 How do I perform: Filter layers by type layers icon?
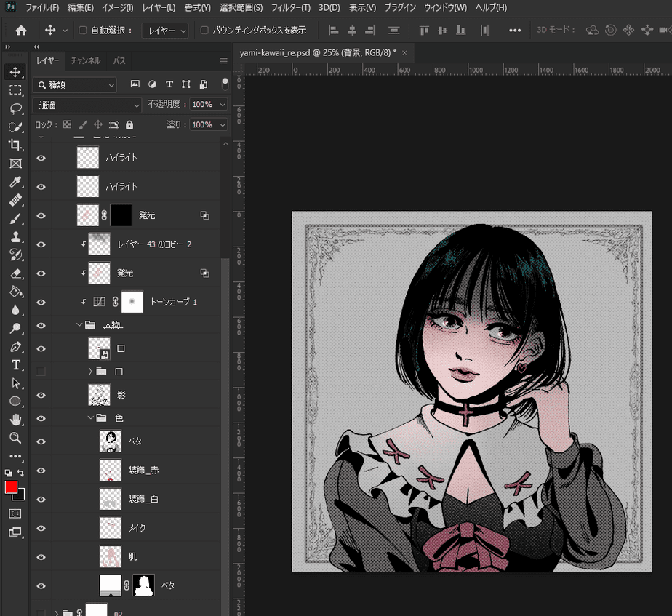169,84
